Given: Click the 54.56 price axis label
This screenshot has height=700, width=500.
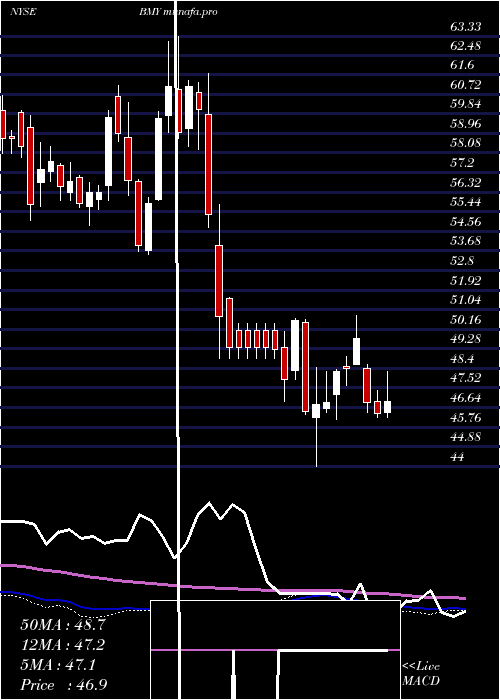Looking at the screenshot, I should point(466,221).
